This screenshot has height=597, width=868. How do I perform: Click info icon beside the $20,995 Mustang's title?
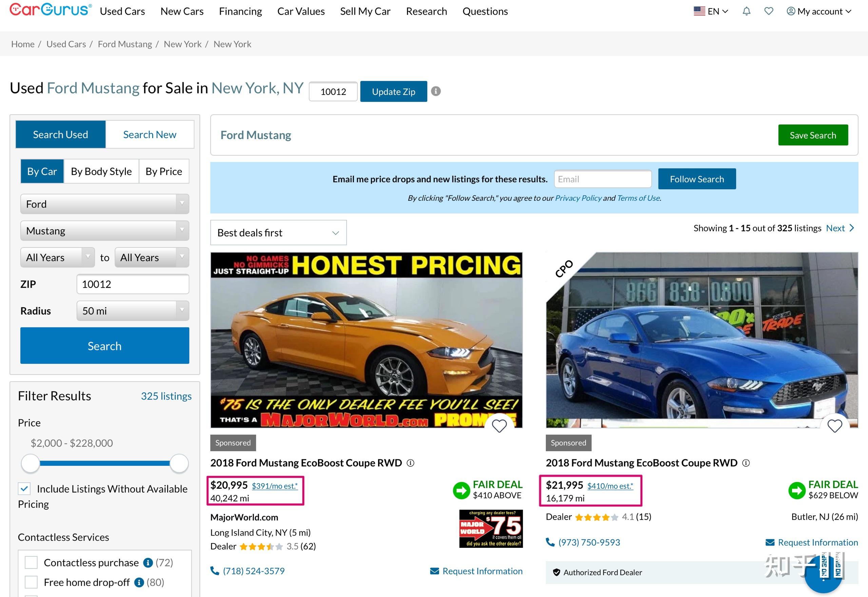(x=411, y=463)
